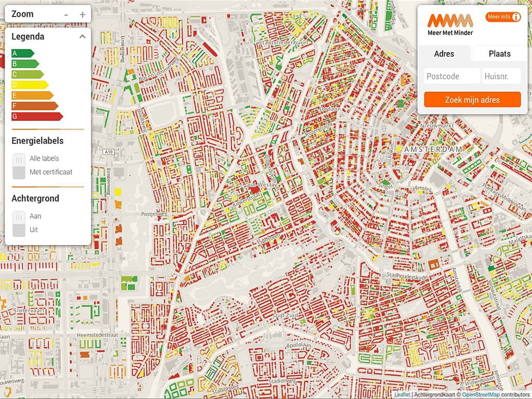Image resolution: width=532 pixels, height=399 pixels.
Task: Collapse the Legenda panel chevron
Action: [x=83, y=36]
